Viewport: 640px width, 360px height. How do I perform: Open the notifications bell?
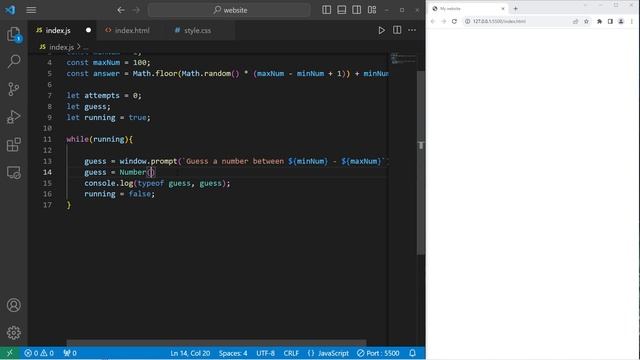413,353
